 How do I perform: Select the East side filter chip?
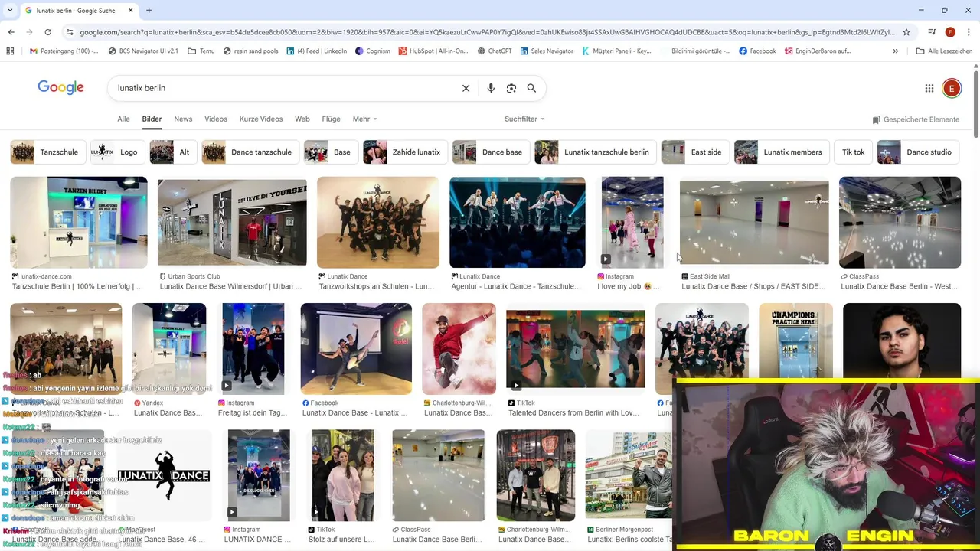[695, 152]
